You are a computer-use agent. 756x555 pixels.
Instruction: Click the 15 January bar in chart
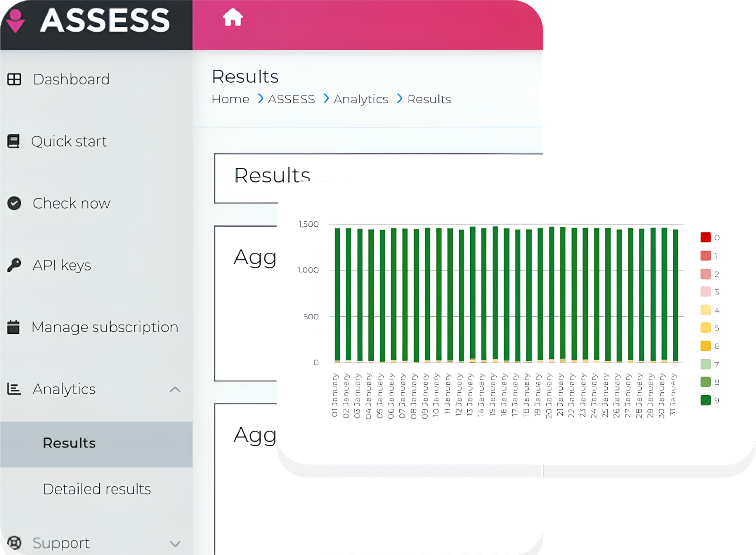[x=495, y=294]
